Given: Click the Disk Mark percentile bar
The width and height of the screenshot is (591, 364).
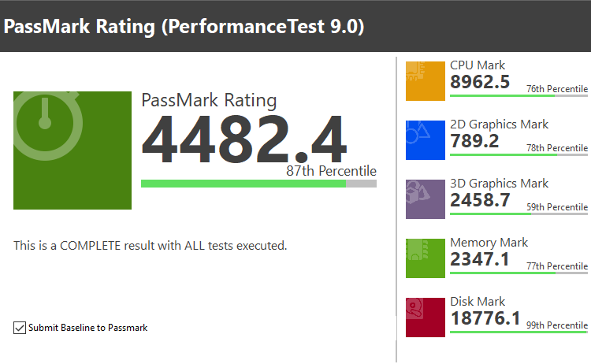Looking at the screenshot, I should click(x=519, y=332).
